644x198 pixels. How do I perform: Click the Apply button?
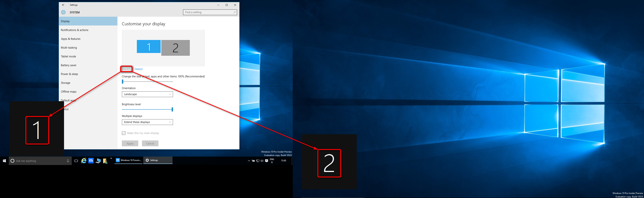[130, 143]
